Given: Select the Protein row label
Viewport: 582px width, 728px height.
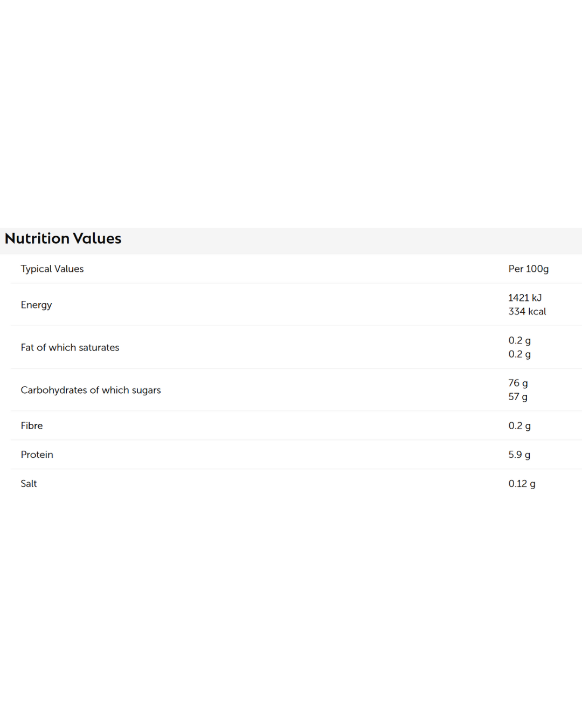Looking at the screenshot, I should coord(37,455).
